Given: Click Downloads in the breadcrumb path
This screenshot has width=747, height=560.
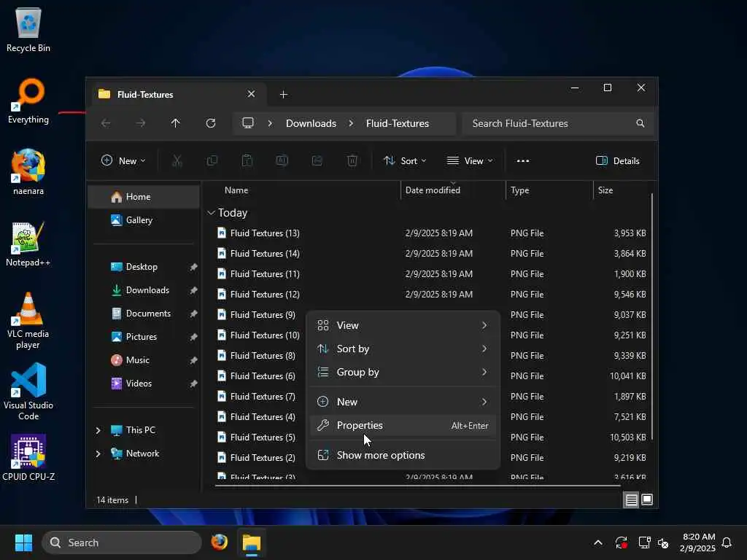Looking at the screenshot, I should point(311,123).
